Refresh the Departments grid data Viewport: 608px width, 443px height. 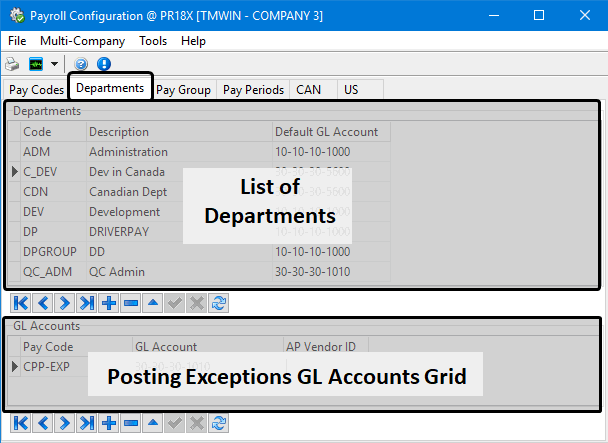click(219, 303)
